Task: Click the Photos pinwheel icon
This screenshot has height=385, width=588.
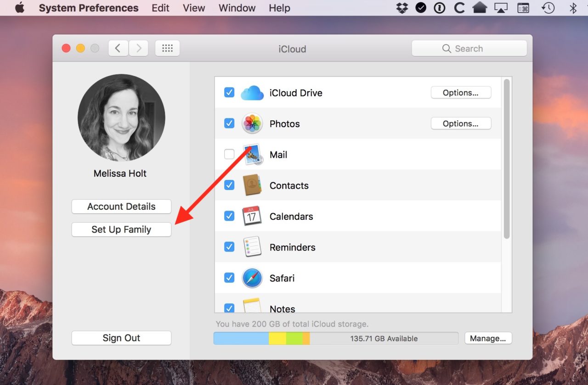Action: [252, 123]
